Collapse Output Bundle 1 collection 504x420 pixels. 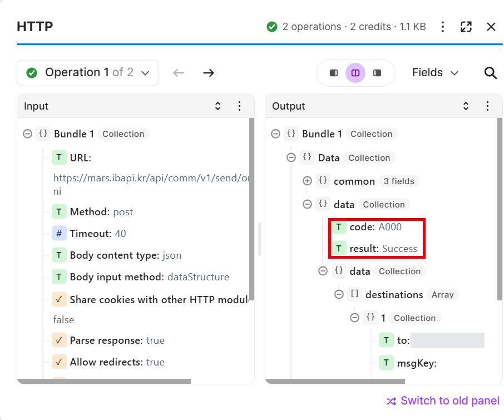point(275,134)
